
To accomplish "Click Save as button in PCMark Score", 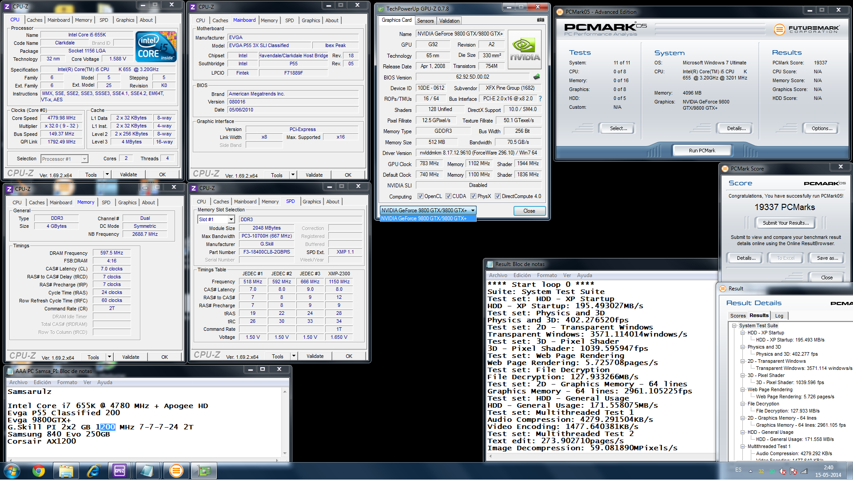I will (827, 258).
